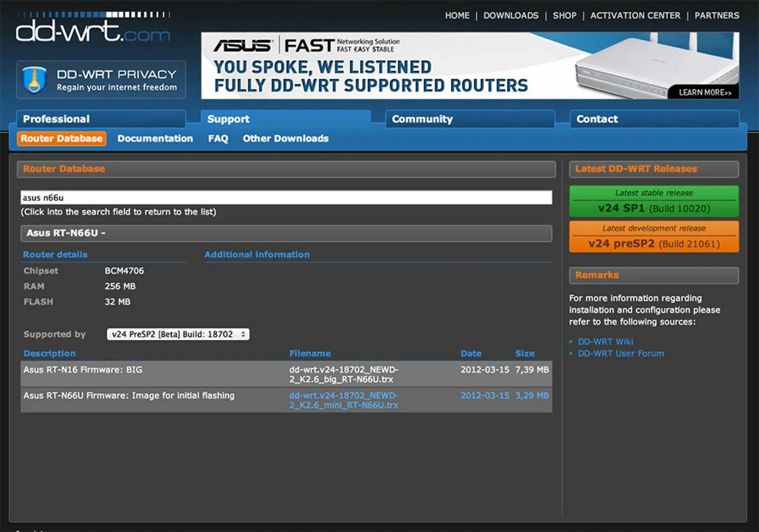The width and height of the screenshot is (759, 532).
Task: Open the v24 SP1 stable release button
Action: 654,201
